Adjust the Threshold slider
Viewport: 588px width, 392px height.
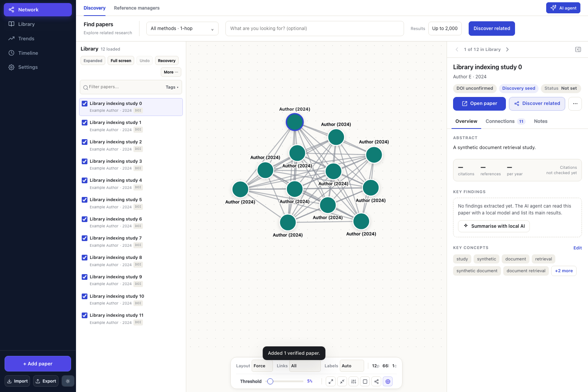coord(285,381)
